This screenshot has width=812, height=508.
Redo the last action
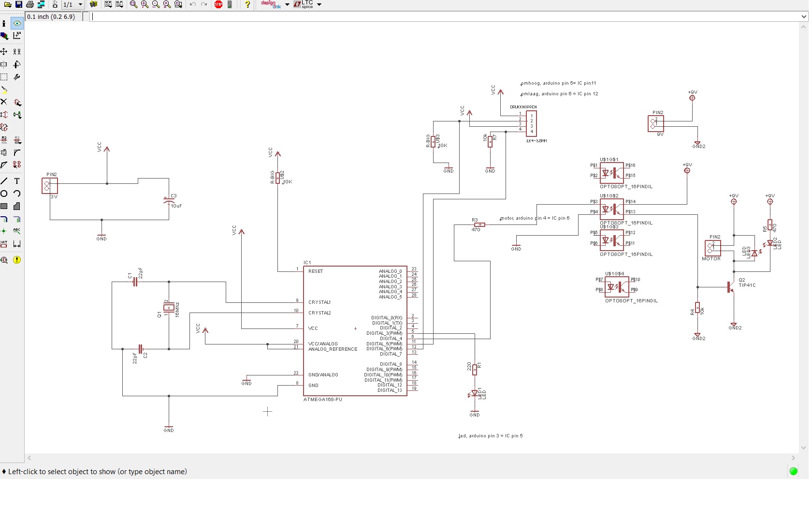pyautogui.click(x=204, y=4)
